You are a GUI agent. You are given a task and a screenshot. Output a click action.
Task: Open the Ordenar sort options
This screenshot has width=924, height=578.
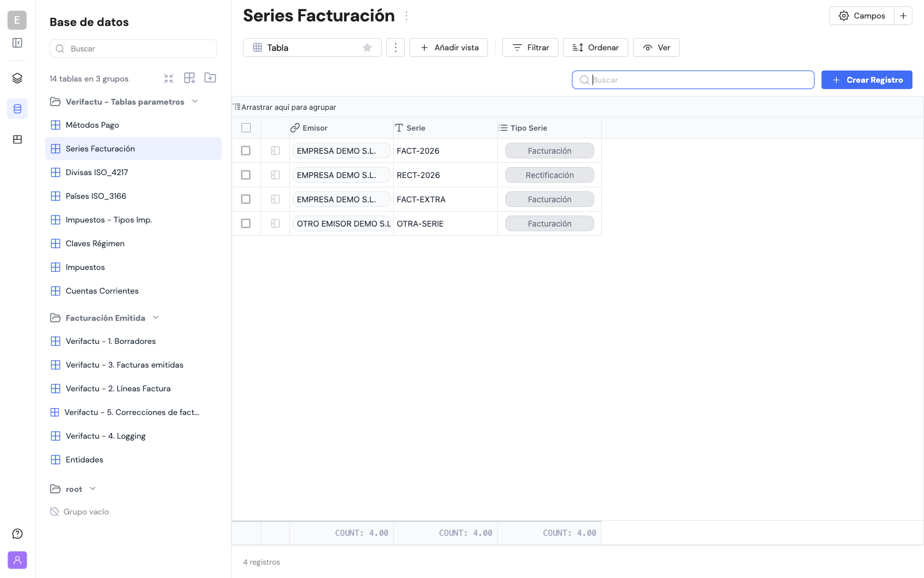coord(595,47)
